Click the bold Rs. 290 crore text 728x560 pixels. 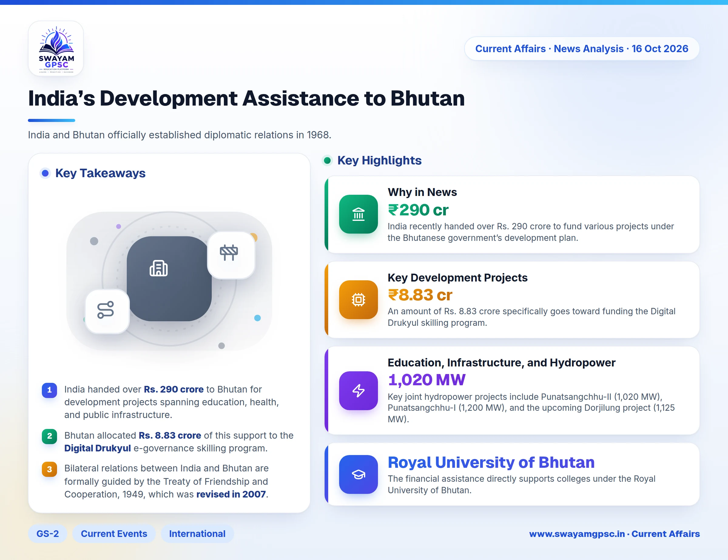(174, 389)
